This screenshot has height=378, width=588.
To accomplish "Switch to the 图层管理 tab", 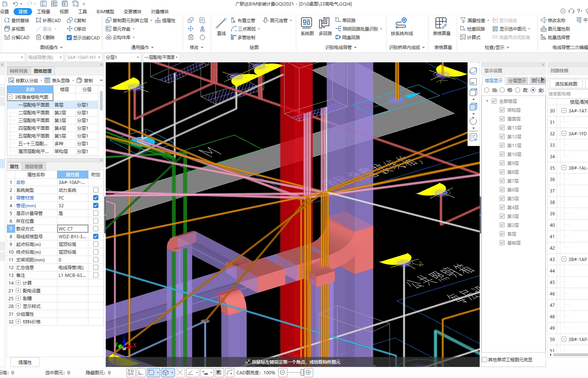I will click(x=34, y=166).
